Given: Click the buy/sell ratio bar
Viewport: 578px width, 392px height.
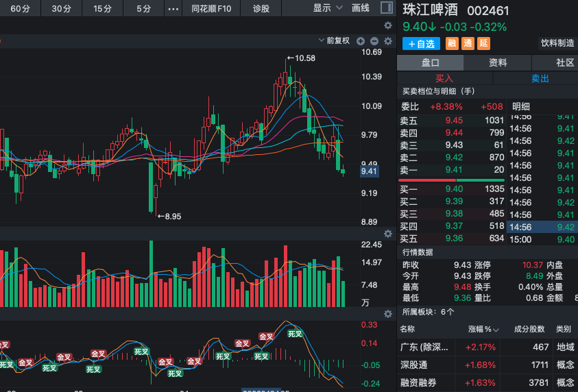Looking at the screenshot, I should (452, 180).
